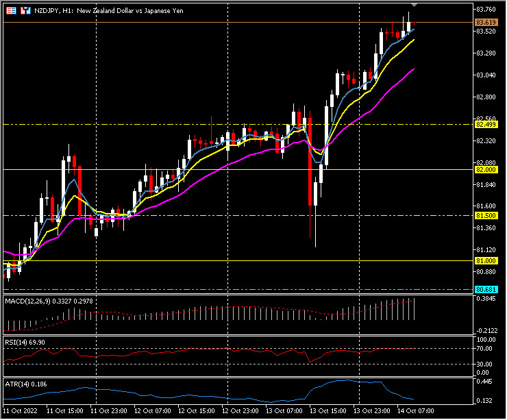Viewport: 507px width, 420px height.
Task: Open the Depth of Market icon
Action: pyautogui.click(x=25, y=12)
